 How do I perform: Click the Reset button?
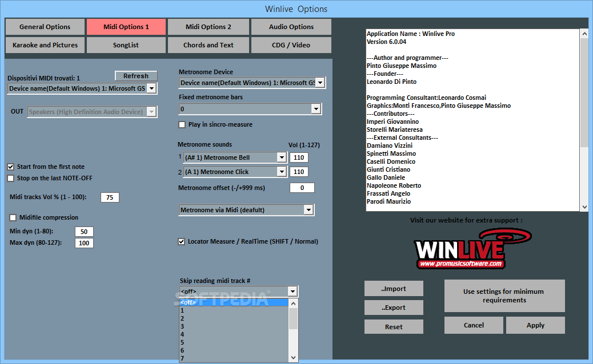click(394, 326)
